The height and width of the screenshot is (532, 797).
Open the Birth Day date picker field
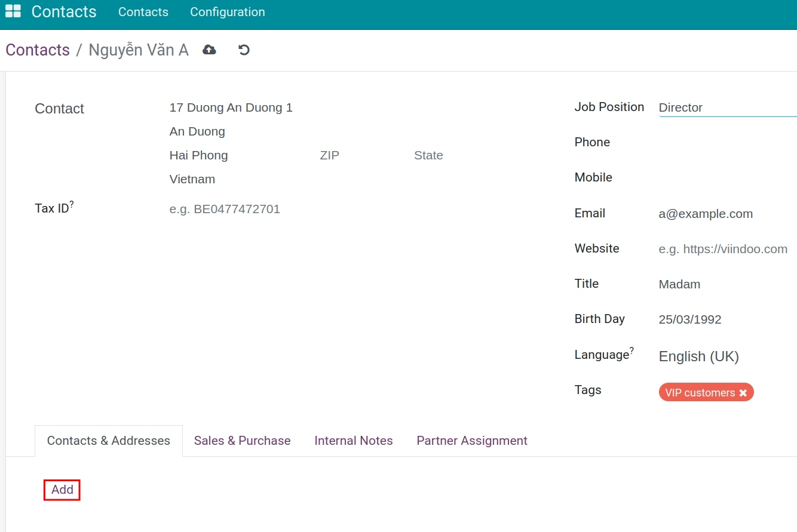tap(690, 319)
